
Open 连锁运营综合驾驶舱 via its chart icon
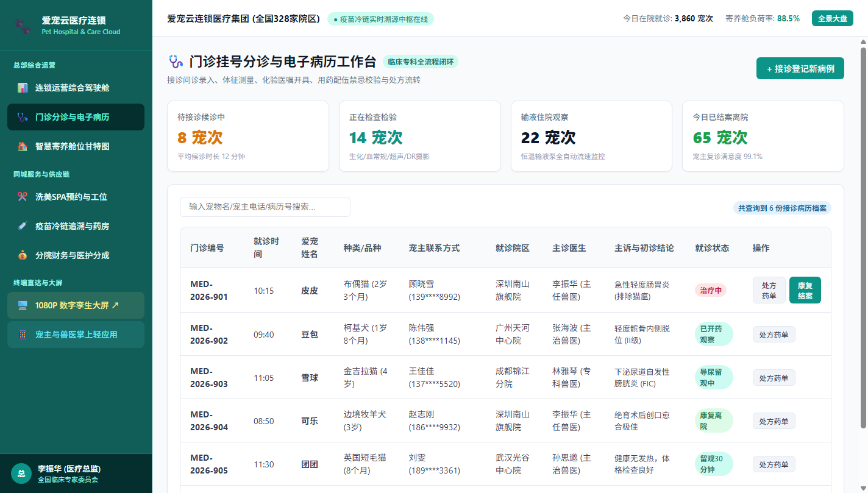tap(22, 88)
